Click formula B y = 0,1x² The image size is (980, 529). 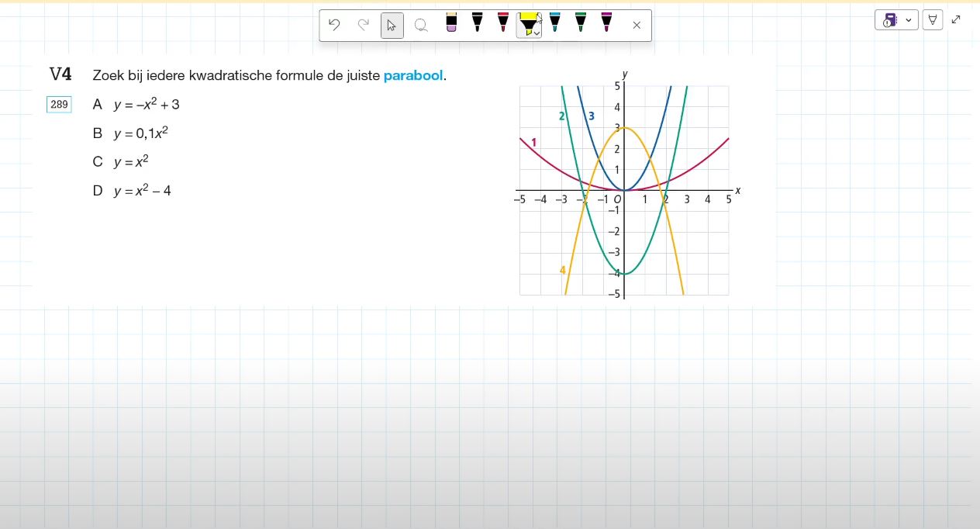point(130,133)
